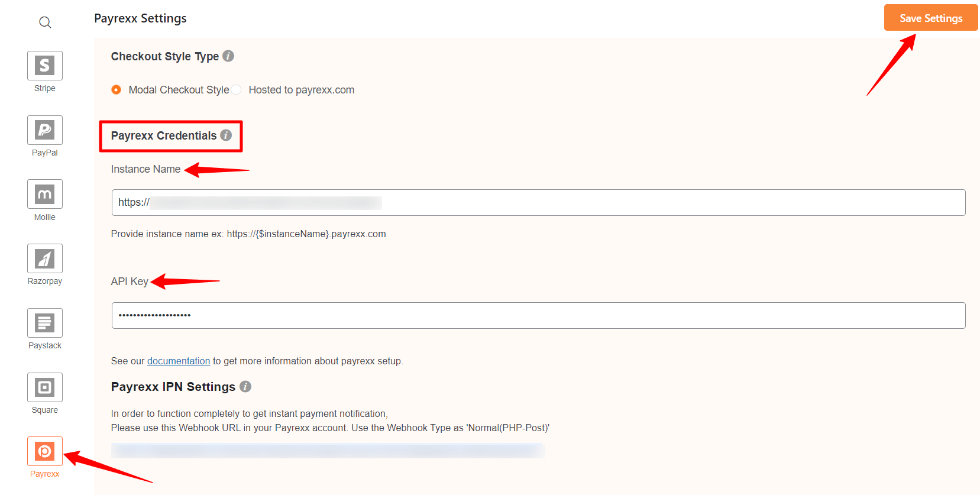Choose Hosted to payrexx.com radio option
The height and width of the screenshot is (495, 980).
pyautogui.click(x=237, y=90)
